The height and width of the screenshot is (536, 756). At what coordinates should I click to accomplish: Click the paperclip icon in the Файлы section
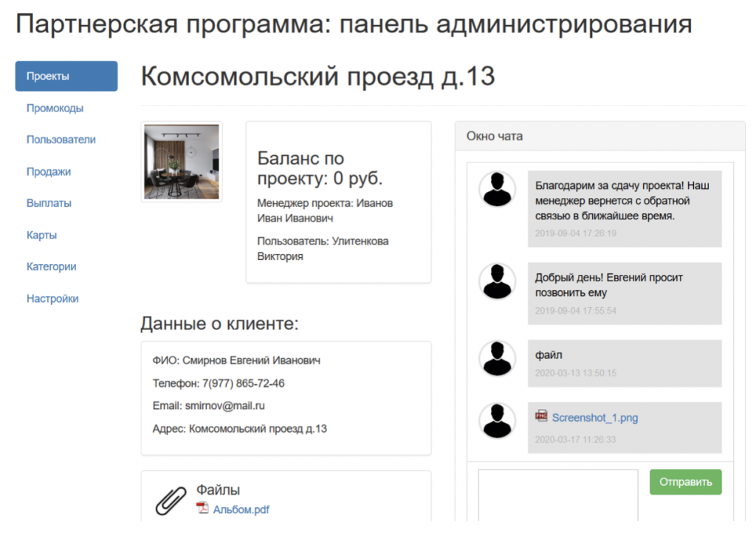[x=173, y=499]
